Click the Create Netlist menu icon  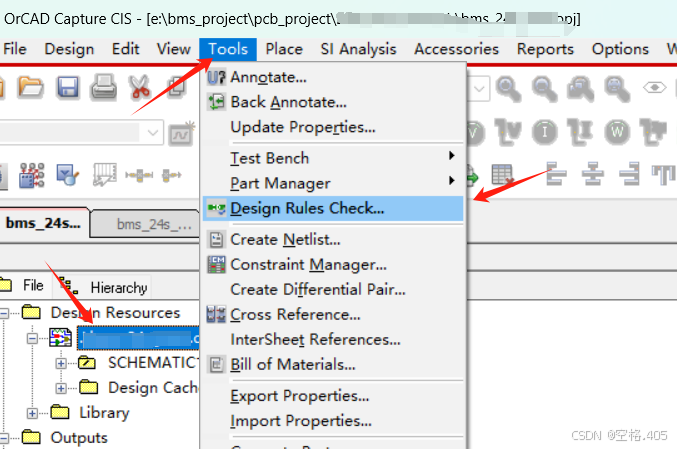coord(216,240)
